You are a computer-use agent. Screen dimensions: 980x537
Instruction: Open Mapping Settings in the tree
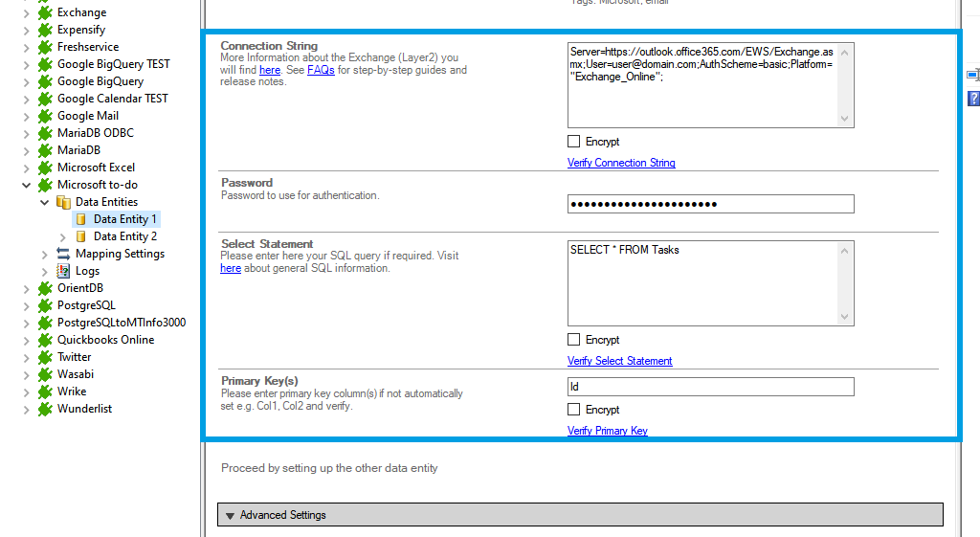(x=120, y=253)
